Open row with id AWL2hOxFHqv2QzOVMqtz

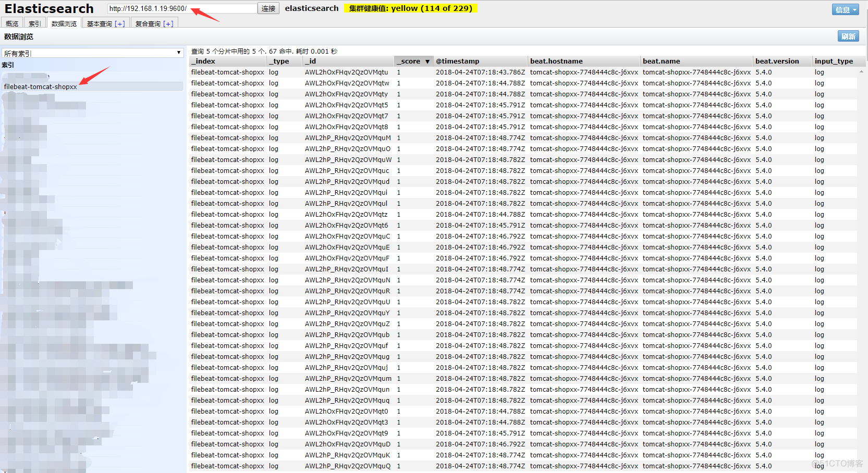tap(523, 215)
